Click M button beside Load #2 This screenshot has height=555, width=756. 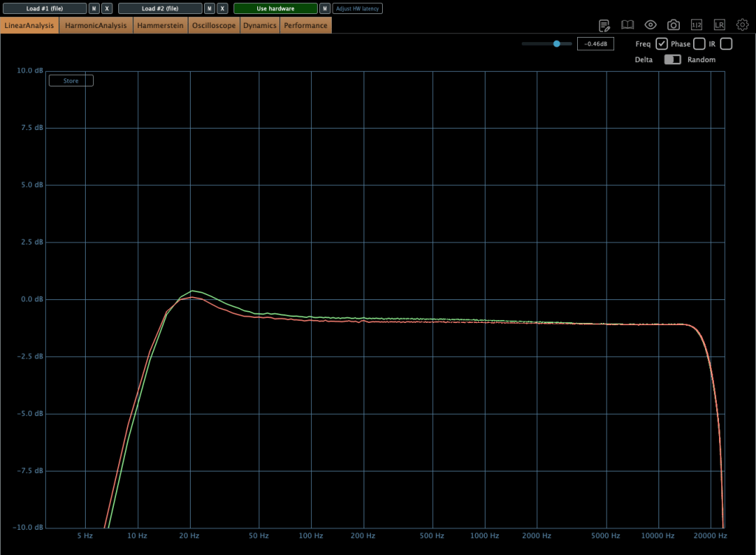(x=209, y=9)
